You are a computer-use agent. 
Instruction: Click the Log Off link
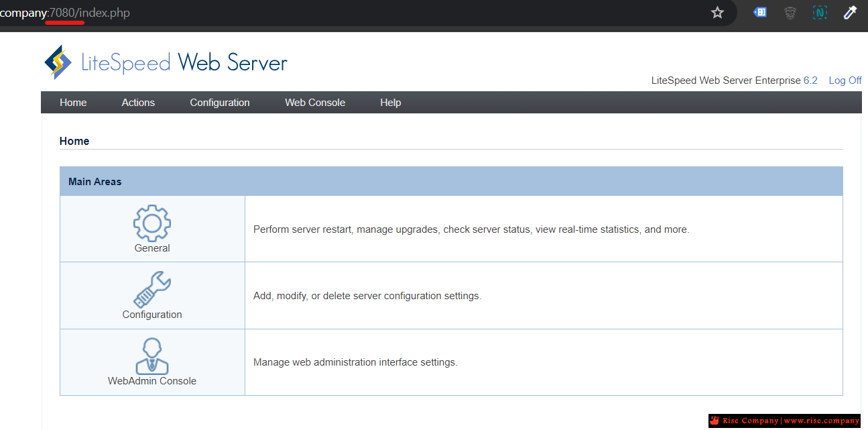(x=845, y=80)
